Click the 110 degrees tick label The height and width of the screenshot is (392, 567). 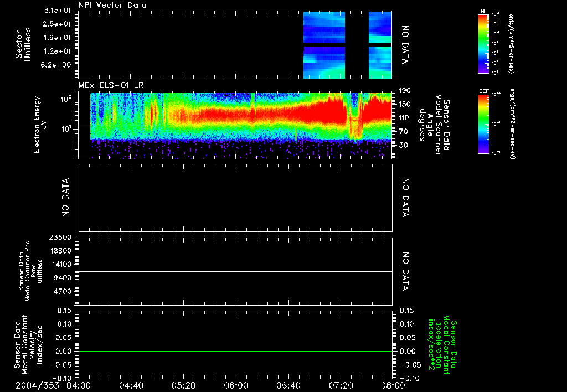[405, 118]
